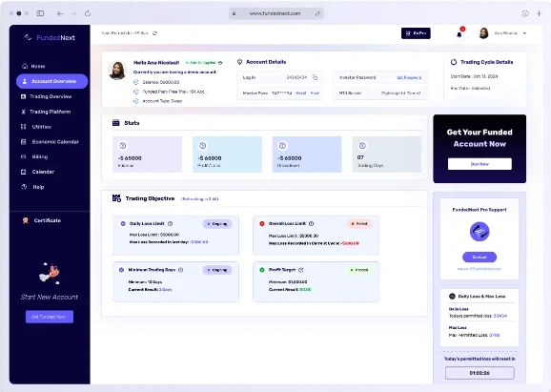Click the Minimum Trading Days status icon

(x=121, y=270)
